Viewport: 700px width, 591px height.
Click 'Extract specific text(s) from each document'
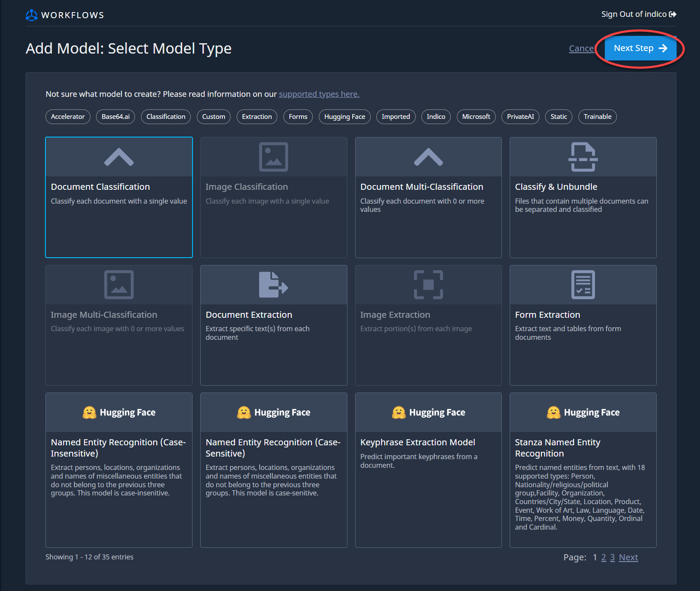pyautogui.click(x=257, y=333)
